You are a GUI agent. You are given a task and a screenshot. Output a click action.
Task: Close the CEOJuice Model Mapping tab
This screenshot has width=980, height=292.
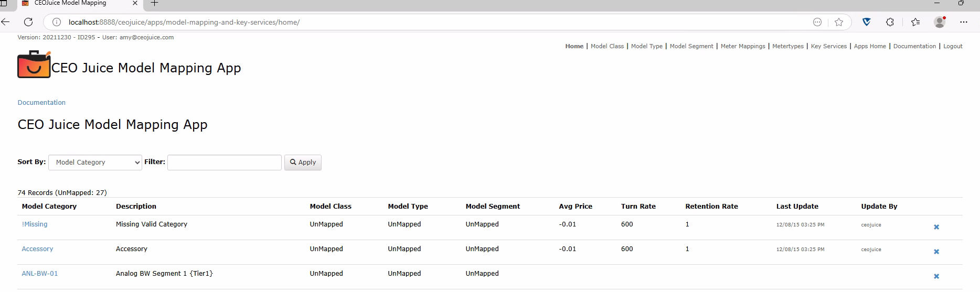[135, 3]
